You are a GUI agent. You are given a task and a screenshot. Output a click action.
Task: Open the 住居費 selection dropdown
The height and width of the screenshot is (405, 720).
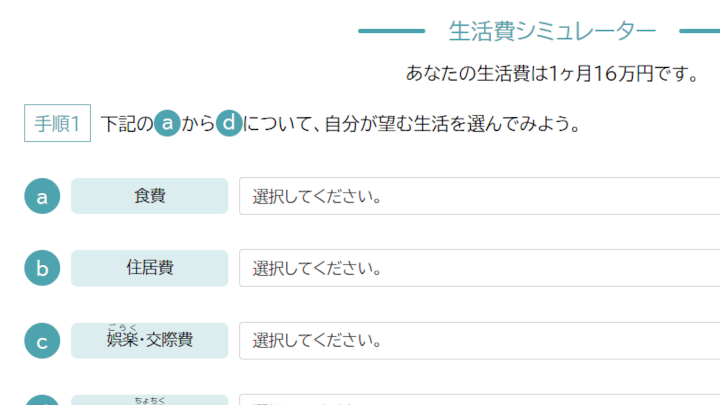478,268
